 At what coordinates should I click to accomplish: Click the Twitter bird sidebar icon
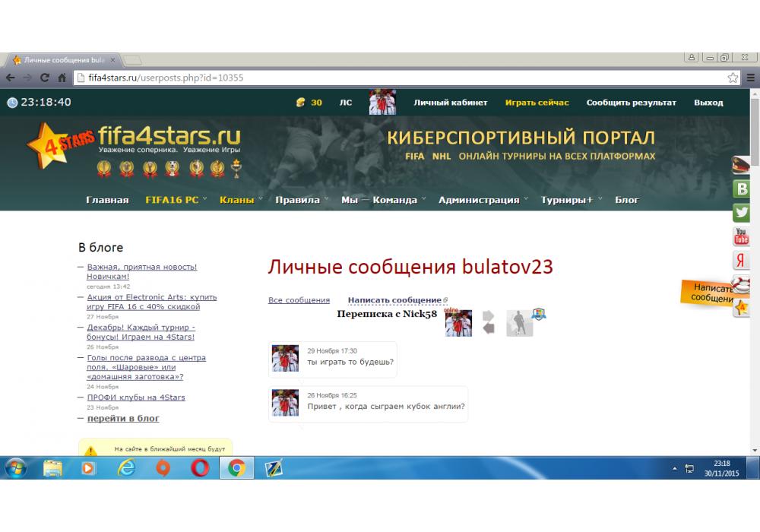pyautogui.click(x=742, y=213)
